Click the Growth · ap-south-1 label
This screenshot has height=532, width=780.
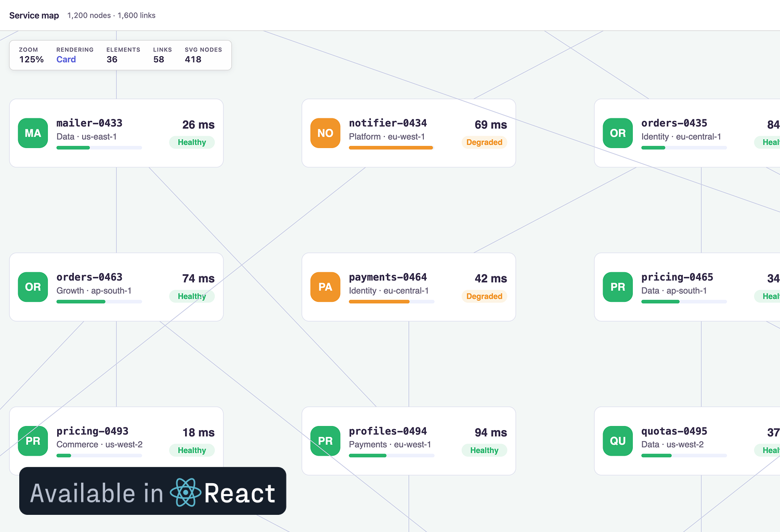94,290
